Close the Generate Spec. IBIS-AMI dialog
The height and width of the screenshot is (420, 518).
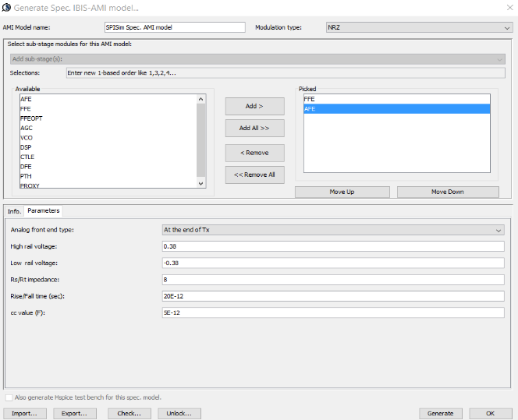pyautogui.click(x=502, y=8)
